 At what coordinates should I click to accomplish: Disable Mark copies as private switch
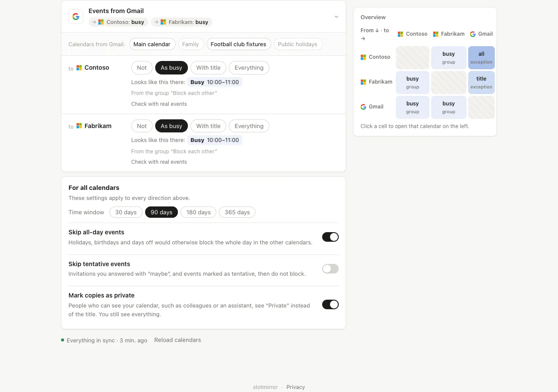click(x=330, y=304)
